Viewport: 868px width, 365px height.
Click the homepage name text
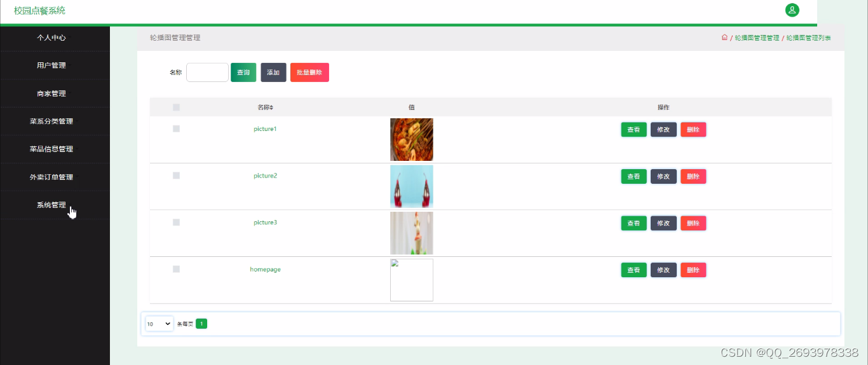[x=265, y=269]
